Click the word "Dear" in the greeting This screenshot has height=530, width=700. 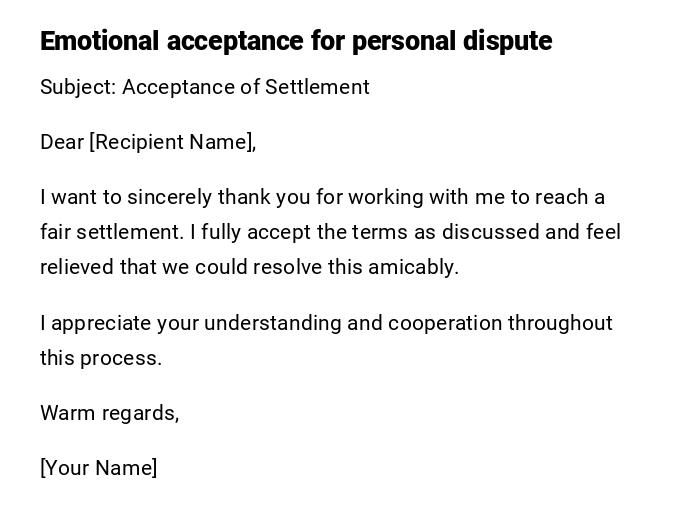click(62, 142)
